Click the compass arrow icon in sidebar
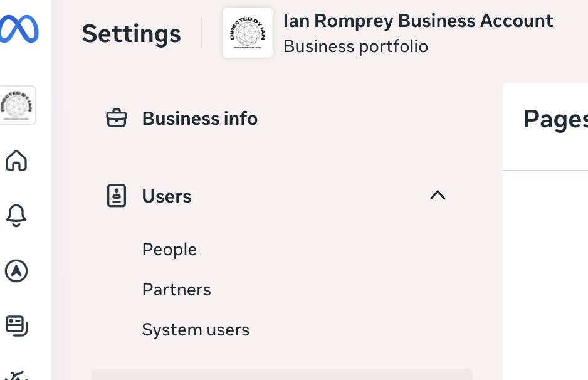The image size is (588, 380). pos(16,271)
